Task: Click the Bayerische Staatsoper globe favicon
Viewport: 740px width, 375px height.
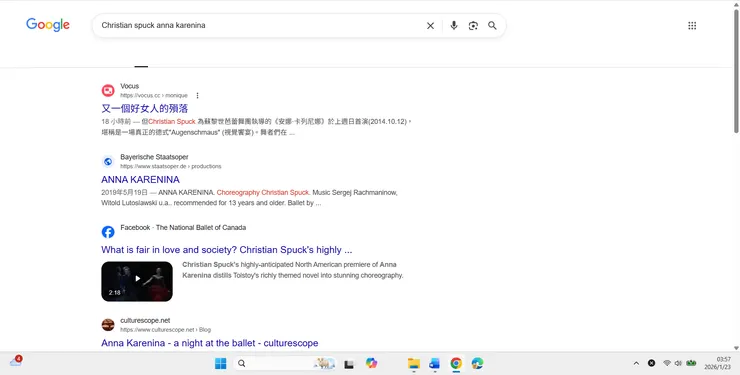Action: click(x=108, y=161)
